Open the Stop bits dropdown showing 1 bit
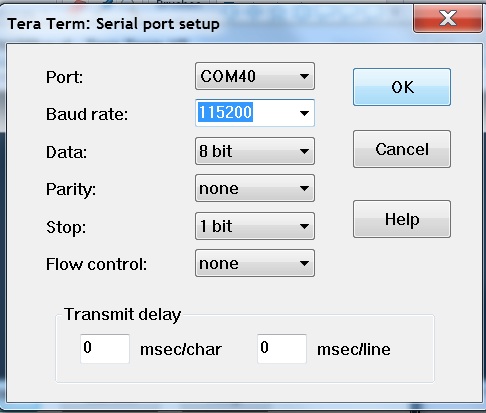 click(x=255, y=226)
